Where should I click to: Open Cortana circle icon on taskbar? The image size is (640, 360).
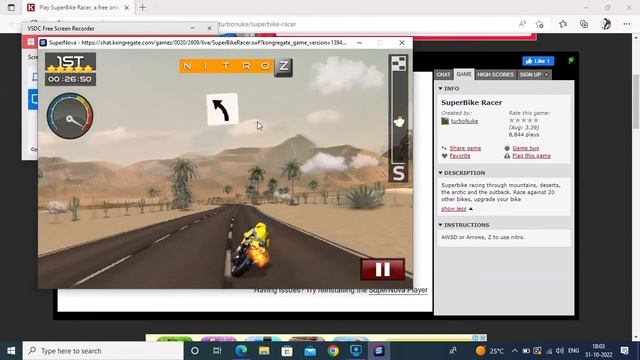pos(195,351)
